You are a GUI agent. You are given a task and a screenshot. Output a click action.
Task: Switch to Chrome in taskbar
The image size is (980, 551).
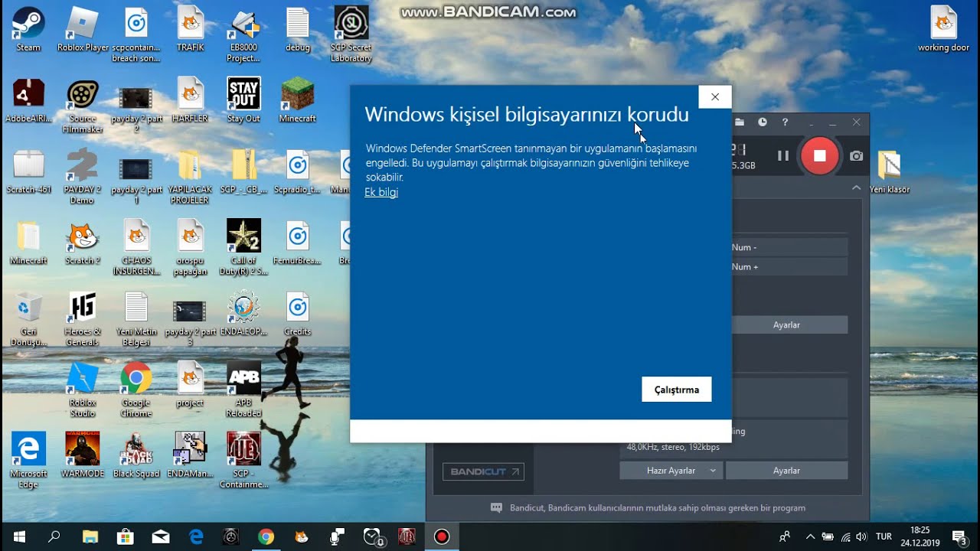[x=266, y=536]
